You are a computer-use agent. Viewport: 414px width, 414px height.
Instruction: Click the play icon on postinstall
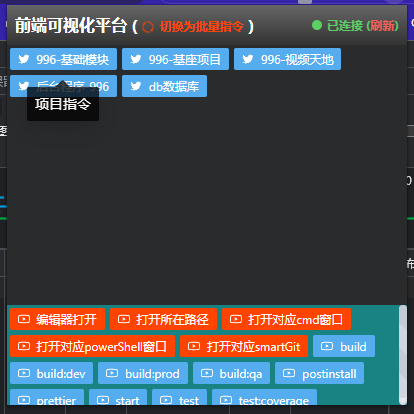click(x=289, y=373)
